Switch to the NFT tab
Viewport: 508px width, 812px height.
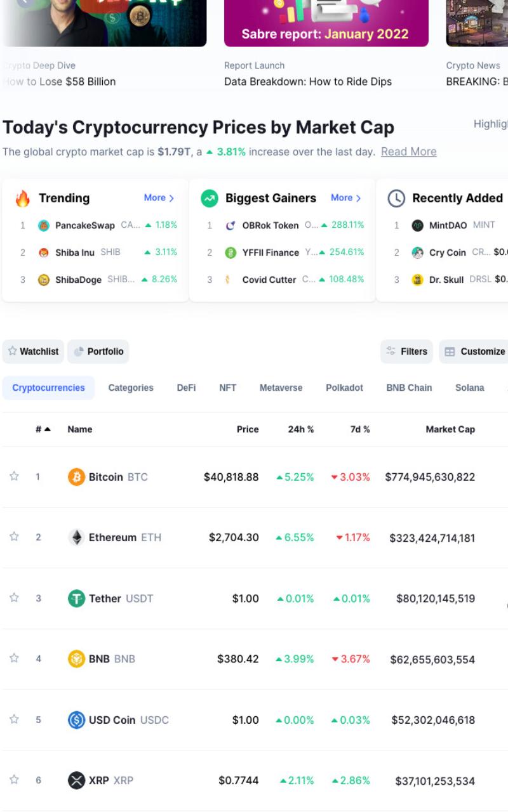pos(228,388)
